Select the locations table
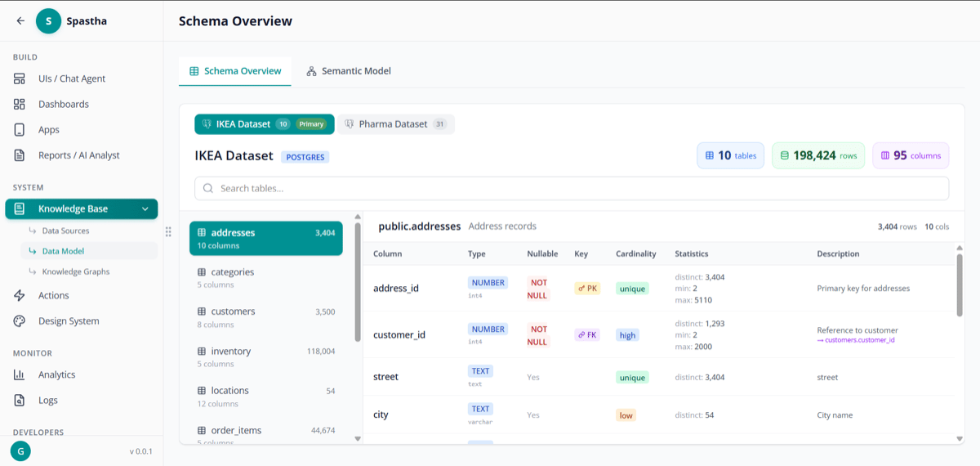This screenshot has height=466, width=980. click(x=266, y=397)
